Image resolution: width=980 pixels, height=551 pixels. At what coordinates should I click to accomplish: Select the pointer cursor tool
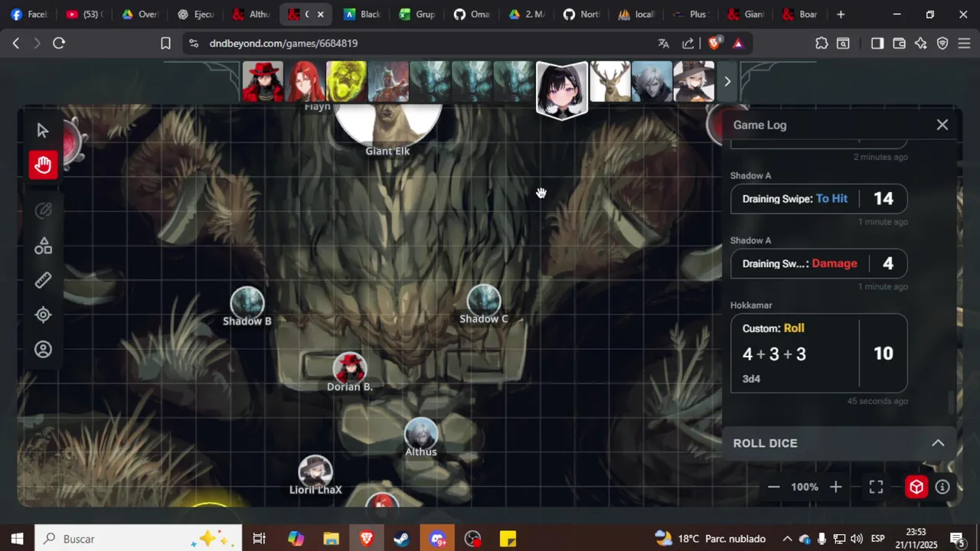43,131
